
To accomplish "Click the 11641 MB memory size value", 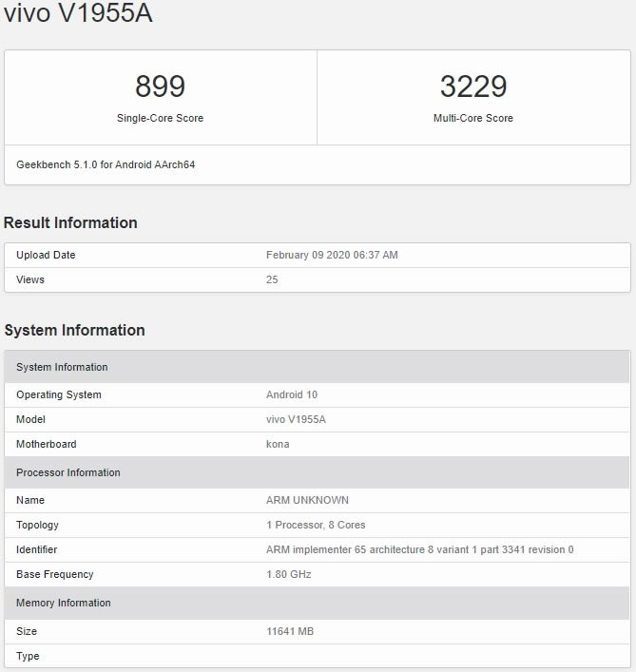I will click(290, 631).
